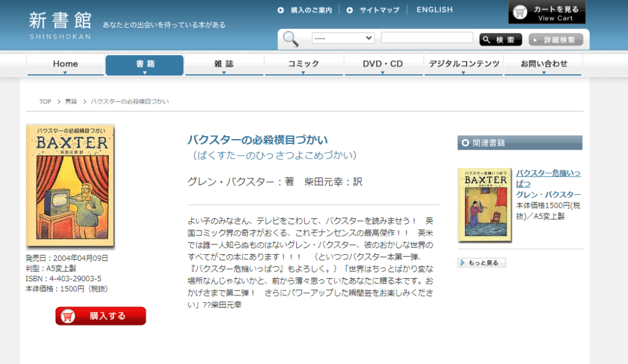Switch to the ENGLISH site version
This screenshot has width=628, height=364.
(x=434, y=10)
